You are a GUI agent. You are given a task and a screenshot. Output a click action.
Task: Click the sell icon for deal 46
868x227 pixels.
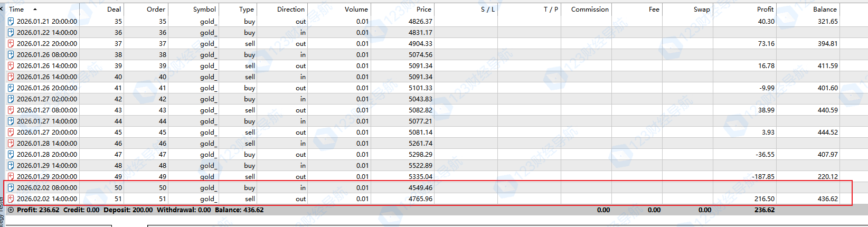coord(11,144)
